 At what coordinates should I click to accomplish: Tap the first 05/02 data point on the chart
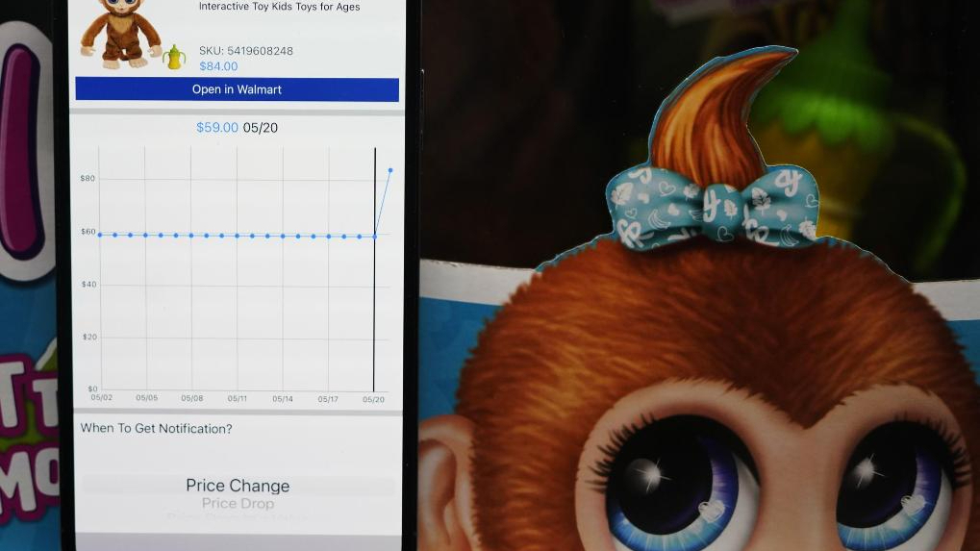pyautogui.click(x=100, y=235)
